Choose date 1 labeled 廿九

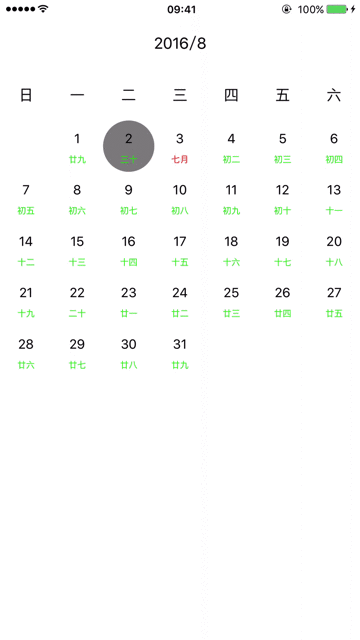(x=77, y=146)
